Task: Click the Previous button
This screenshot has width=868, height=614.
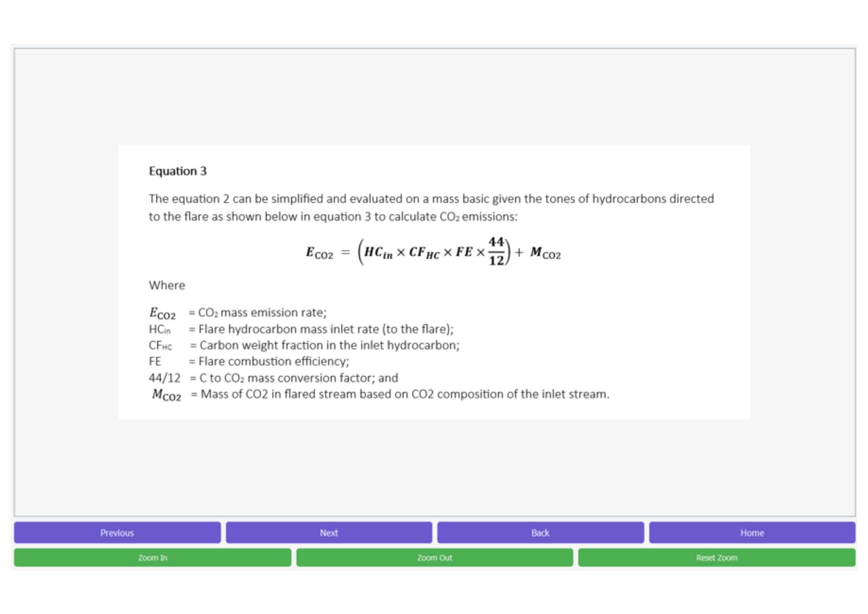Action: click(117, 533)
